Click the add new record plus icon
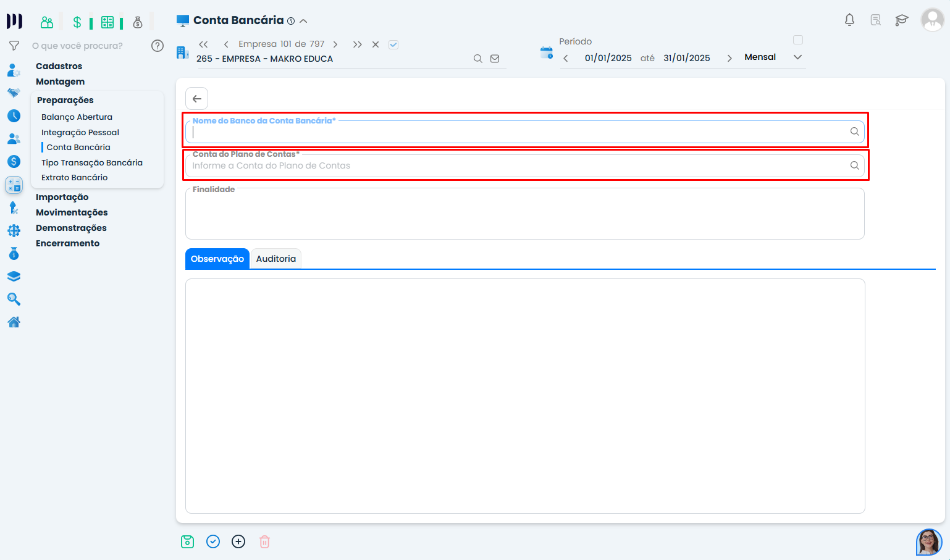This screenshot has height=560, width=950. click(x=238, y=541)
